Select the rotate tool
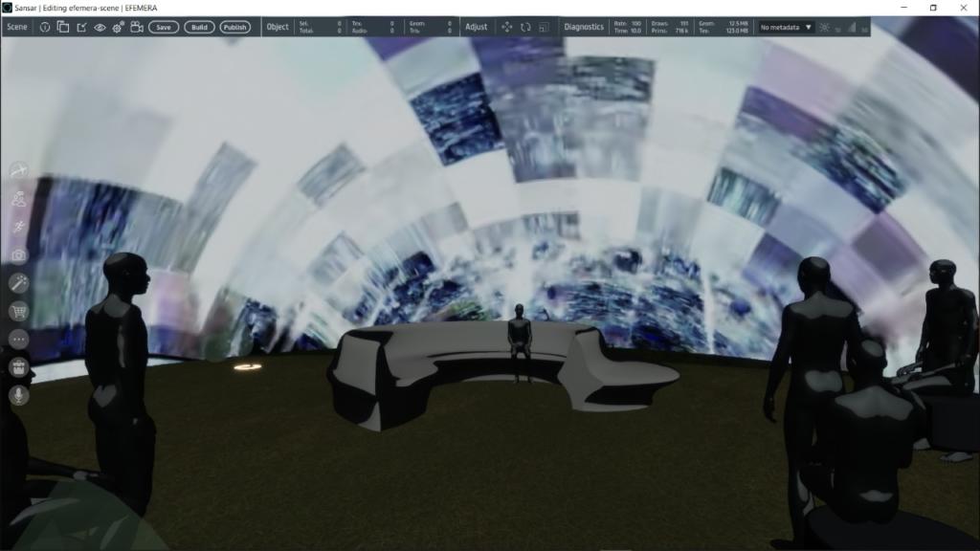980x551 pixels. pos(525,27)
